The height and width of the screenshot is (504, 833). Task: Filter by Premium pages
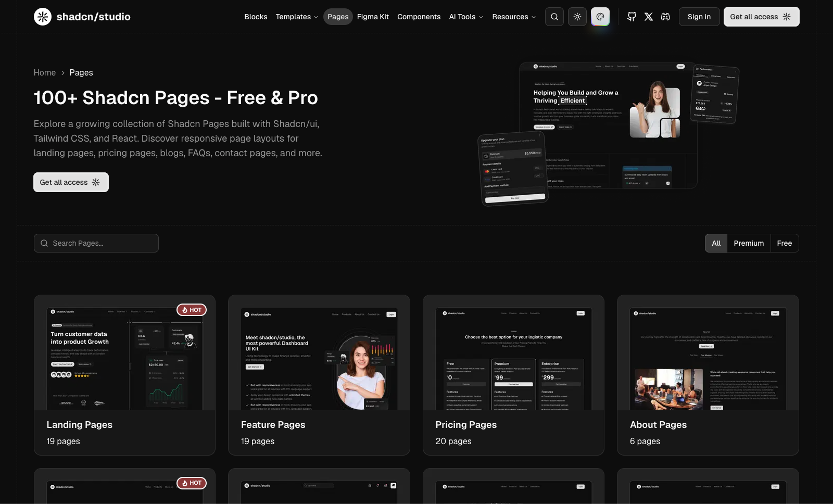click(749, 243)
